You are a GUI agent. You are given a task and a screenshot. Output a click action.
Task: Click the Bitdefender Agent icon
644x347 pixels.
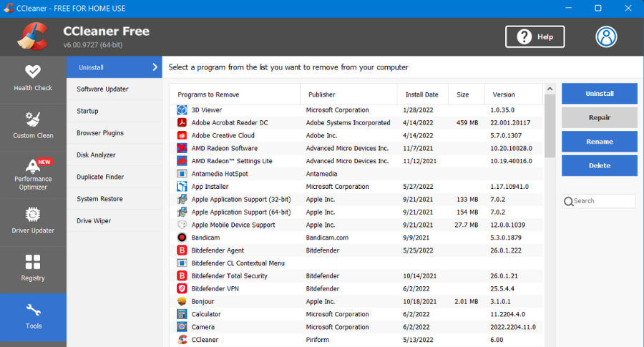[x=182, y=250]
